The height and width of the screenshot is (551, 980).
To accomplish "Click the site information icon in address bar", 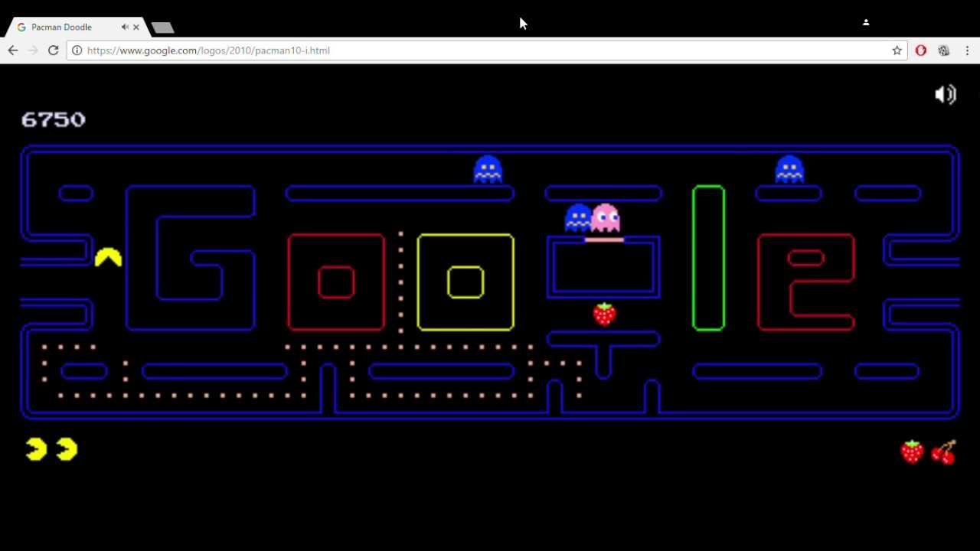I will pyautogui.click(x=77, y=51).
